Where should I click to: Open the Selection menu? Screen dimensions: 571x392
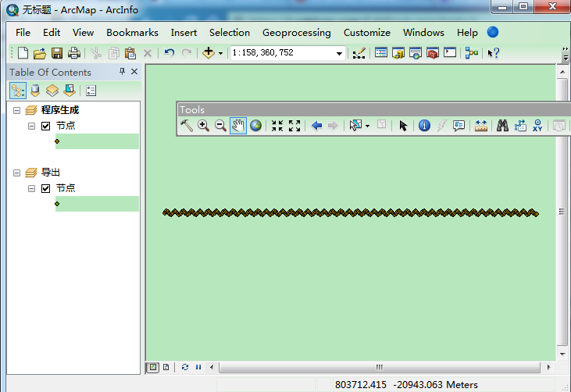(x=230, y=33)
